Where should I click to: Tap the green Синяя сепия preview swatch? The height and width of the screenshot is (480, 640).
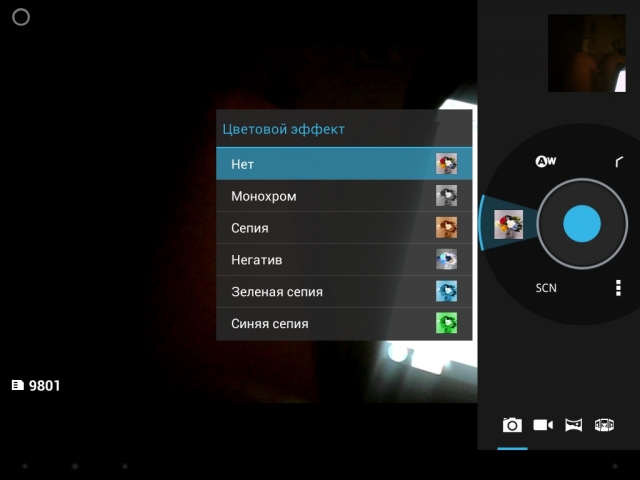[x=446, y=323]
